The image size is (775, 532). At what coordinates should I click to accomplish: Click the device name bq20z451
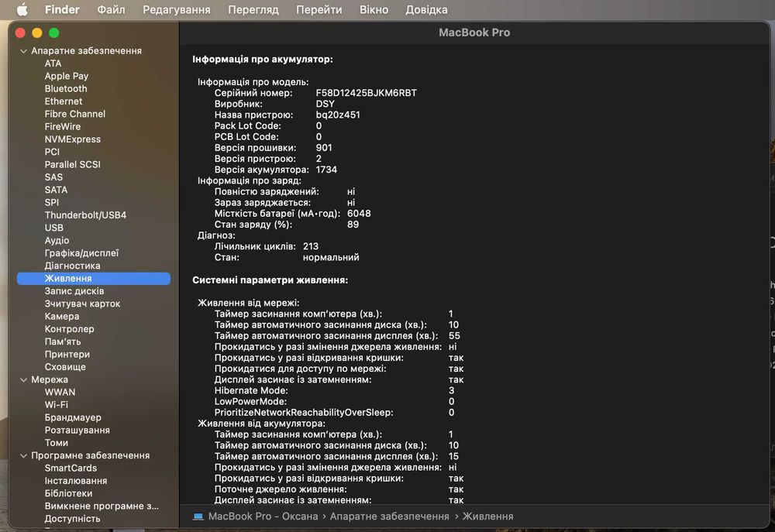(x=338, y=115)
